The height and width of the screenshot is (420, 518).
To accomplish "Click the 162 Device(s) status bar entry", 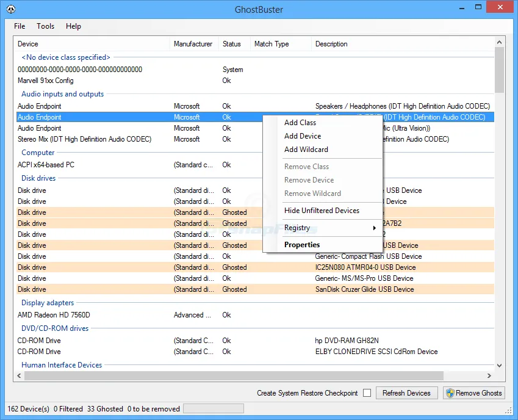I will point(28,409).
